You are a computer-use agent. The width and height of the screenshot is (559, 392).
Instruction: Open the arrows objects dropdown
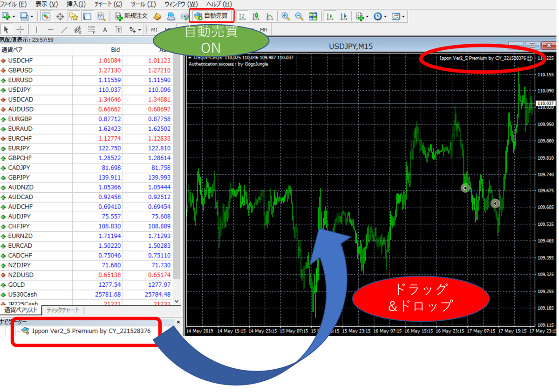pos(135,30)
